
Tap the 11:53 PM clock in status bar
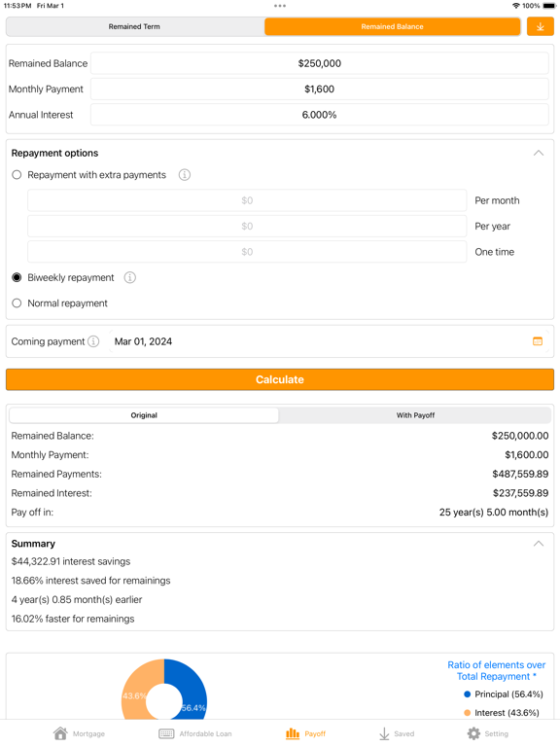pyautogui.click(x=17, y=6)
